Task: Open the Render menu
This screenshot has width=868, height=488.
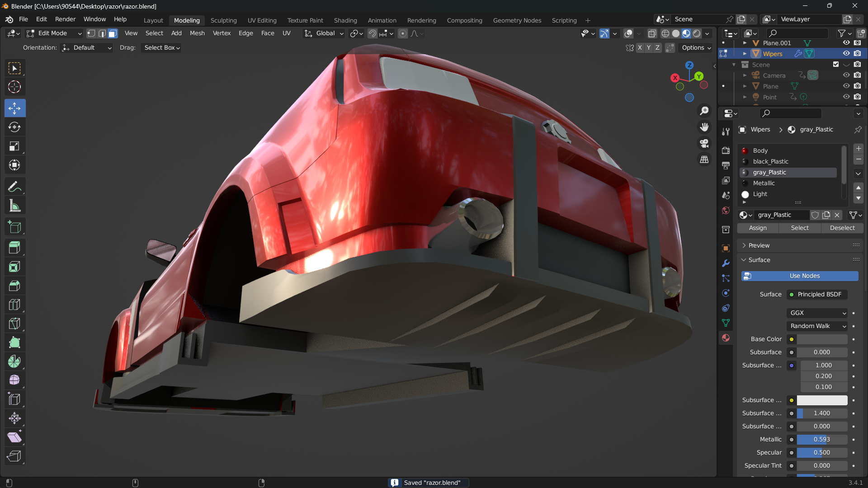Action: point(65,19)
